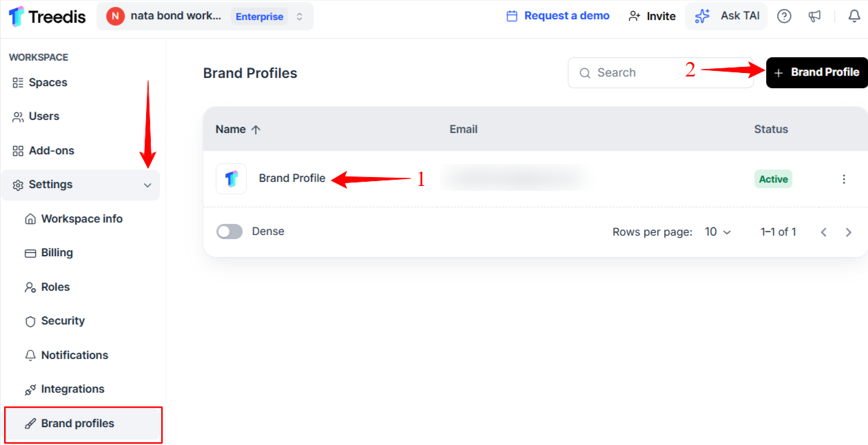
Task: Open the help question mark icon
Action: [784, 16]
